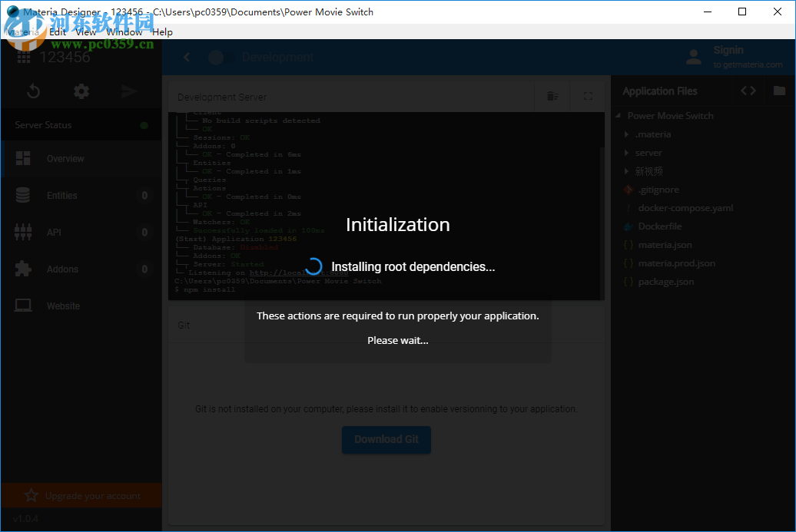Screen dimensions: 796x532
Task: Click the Development title in header
Action: point(277,58)
